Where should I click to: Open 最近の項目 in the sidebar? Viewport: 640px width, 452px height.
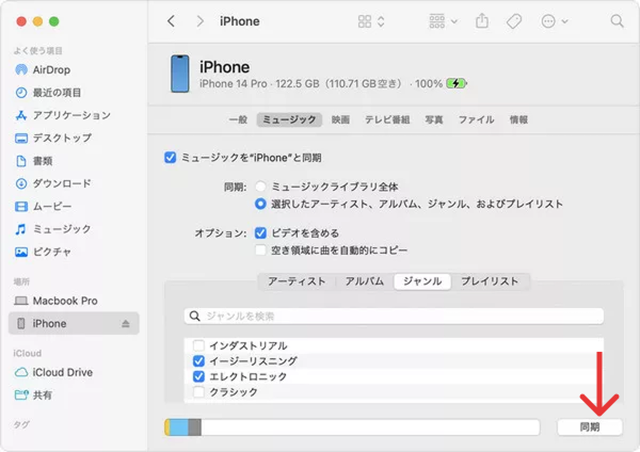pos(48,93)
